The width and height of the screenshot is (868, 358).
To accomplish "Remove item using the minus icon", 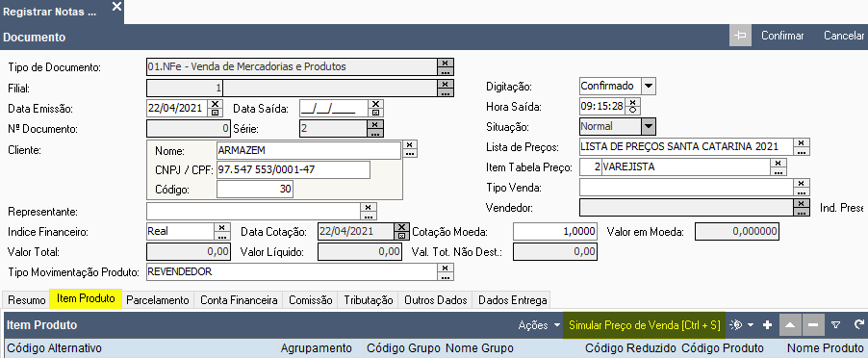I will [813, 325].
